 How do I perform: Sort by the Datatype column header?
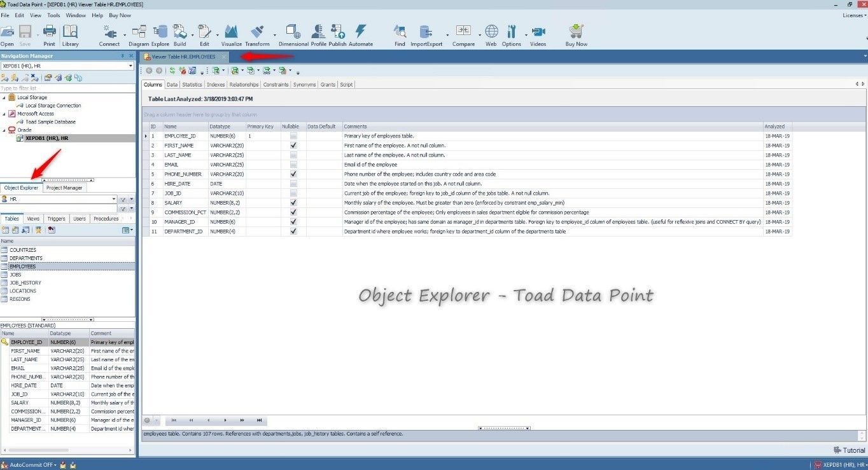(227, 127)
